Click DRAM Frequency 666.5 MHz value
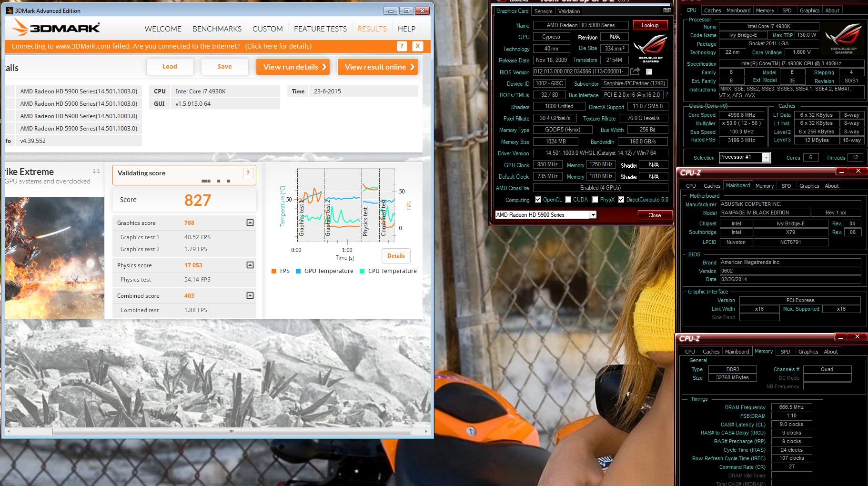868x486 pixels. click(791, 407)
